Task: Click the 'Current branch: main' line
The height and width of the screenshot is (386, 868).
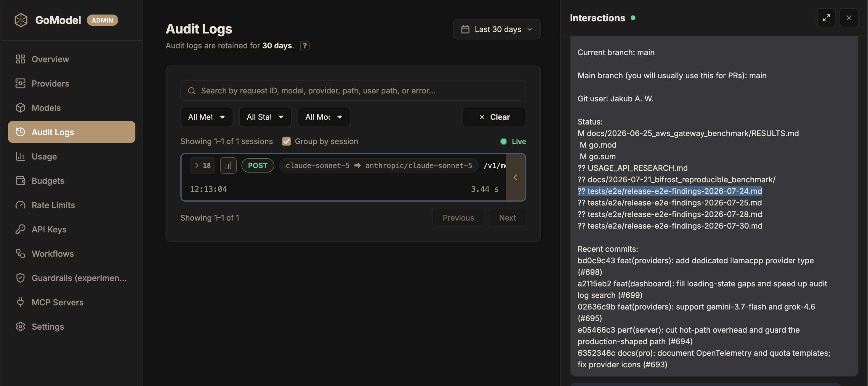Action: (x=616, y=52)
